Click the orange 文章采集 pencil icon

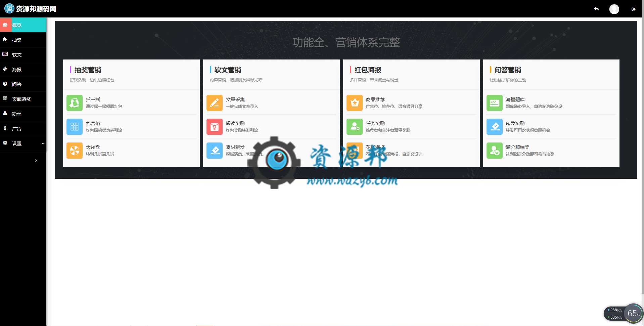coord(215,103)
